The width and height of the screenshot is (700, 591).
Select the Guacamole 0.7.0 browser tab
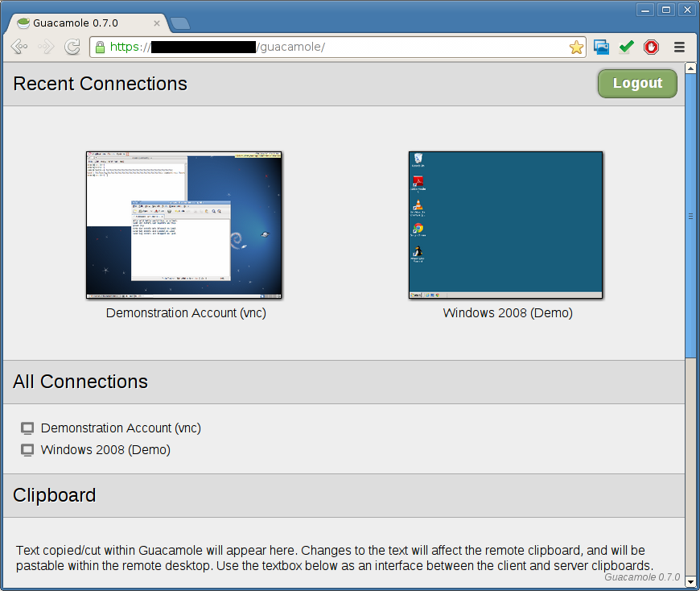pyautogui.click(x=80, y=23)
